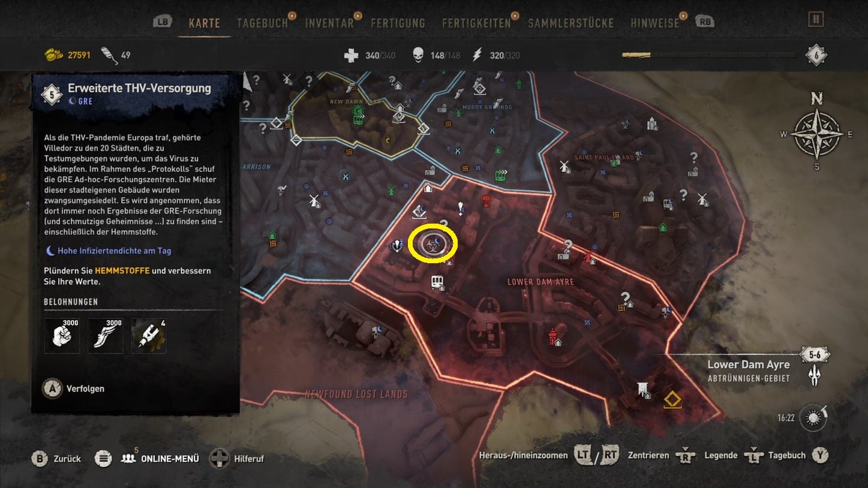Click the Verfolgen button
The width and height of the screenshot is (868, 488).
pyautogui.click(x=74, y=388)
